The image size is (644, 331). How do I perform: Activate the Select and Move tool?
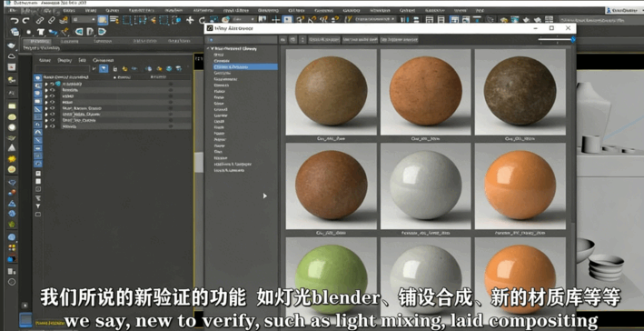190,20
